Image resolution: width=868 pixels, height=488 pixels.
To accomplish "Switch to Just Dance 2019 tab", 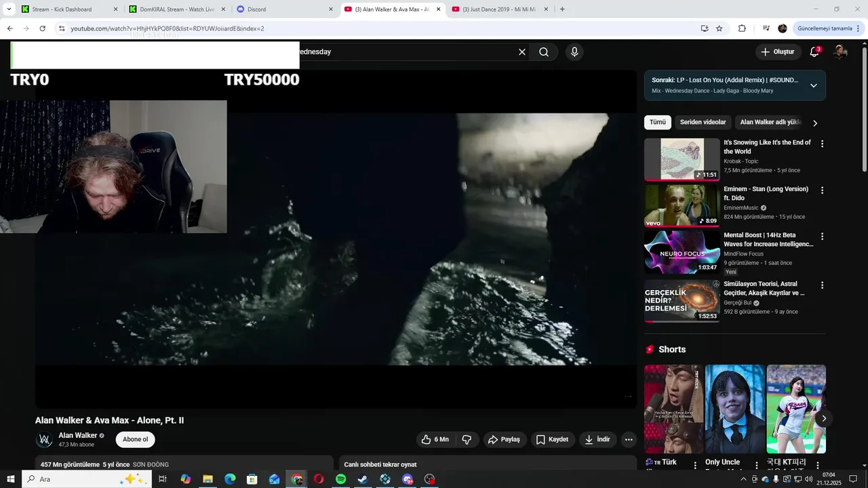I will (x=498, y=9).
